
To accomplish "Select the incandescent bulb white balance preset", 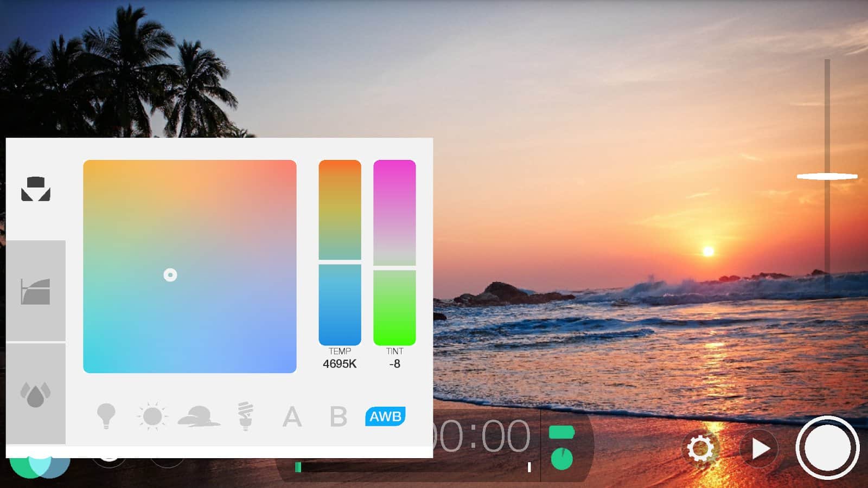I will click(x=106, y=416).
